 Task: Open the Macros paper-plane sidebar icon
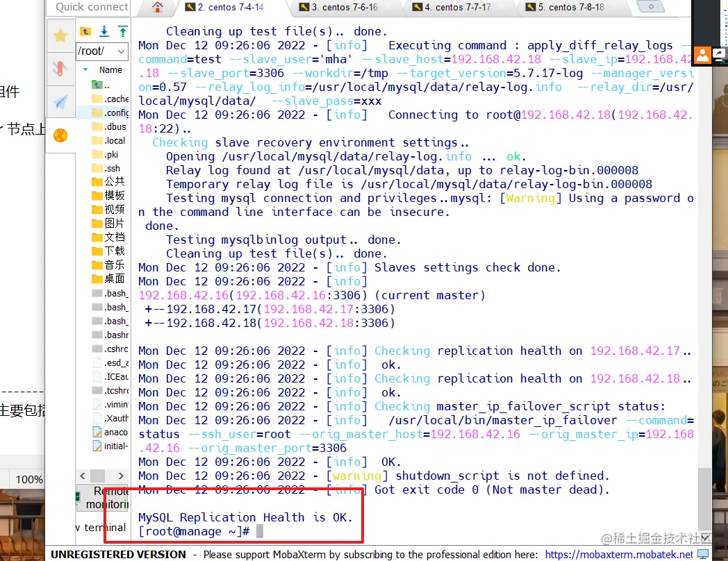[x=60, y=102]
